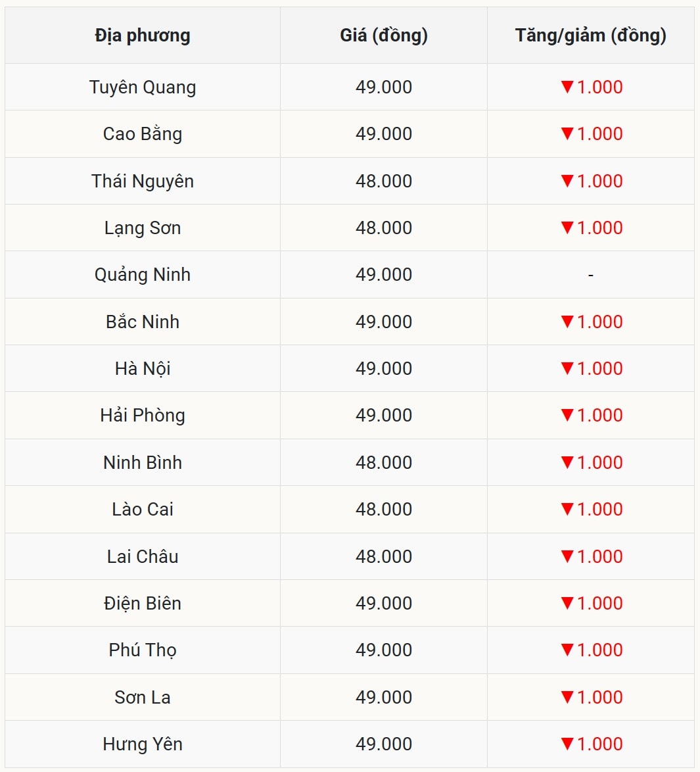Click the red decrease triangle for Lạng Sơn
This screenshot has height=772, width=700.
click(x=567, y=228)
